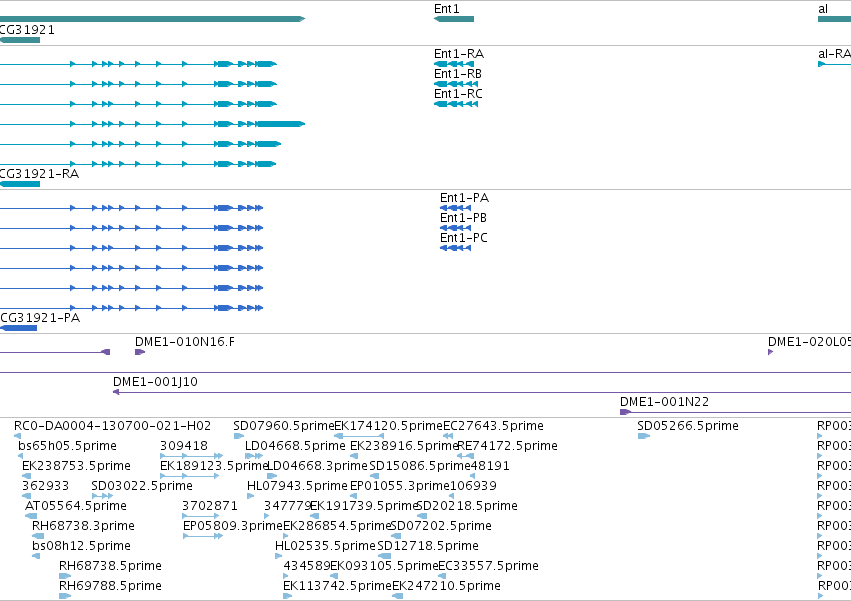Screen dimensions: 851x601
Task: Select the SD07960.5prime EST label
Action: point(284,426)
